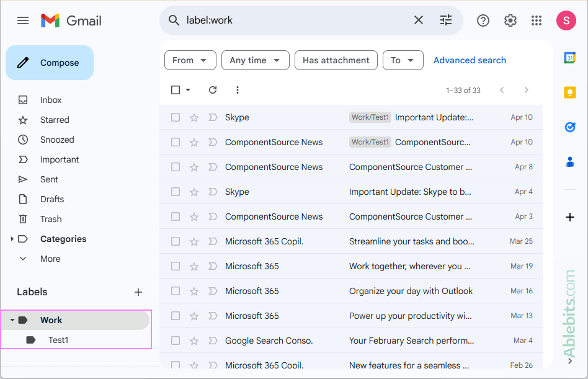The height and width of the screenshot is (379, 588).
Task: Open account avatar S
Action: [566, 20]
